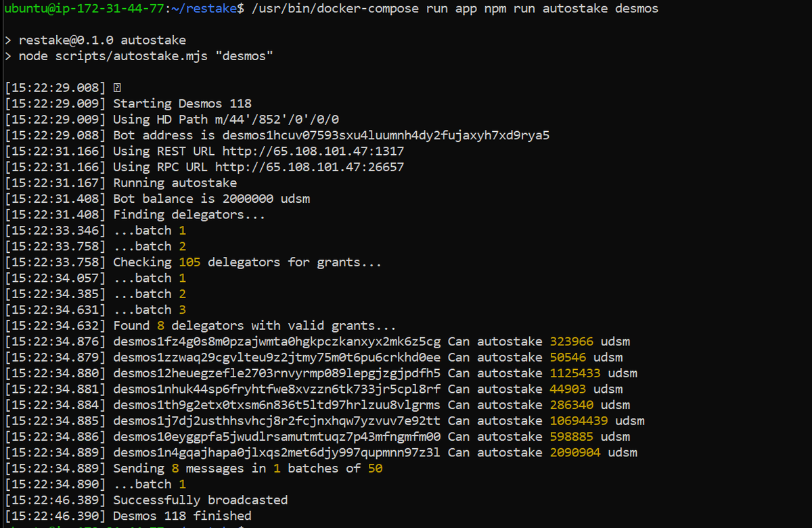Image resolution: width=812 pixels, height=528 pixels.
Task: Click 'node scripts/autostake.mjs "desmos"' line
Action: click(x=145, y=56)
